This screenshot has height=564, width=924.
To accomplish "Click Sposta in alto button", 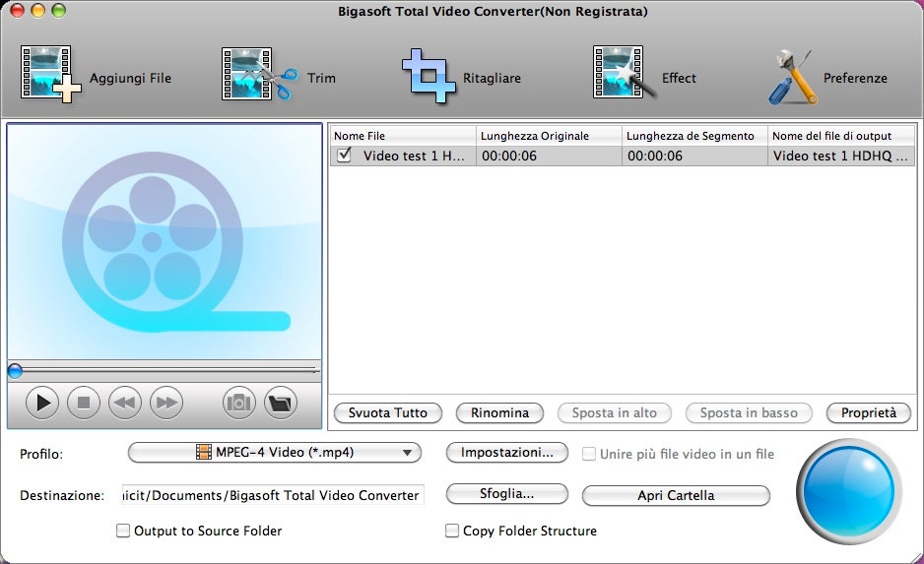I will 614,412.
